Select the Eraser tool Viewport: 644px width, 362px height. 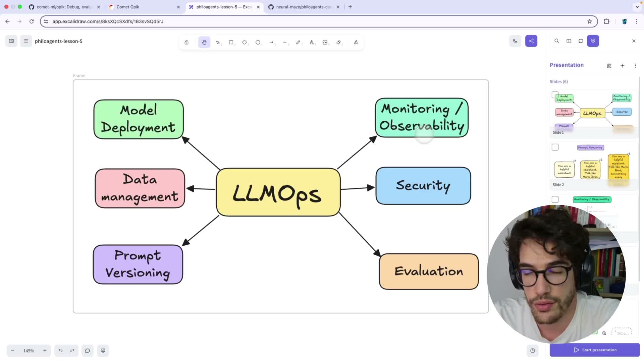pyautogui.click(x=338, y=42)
